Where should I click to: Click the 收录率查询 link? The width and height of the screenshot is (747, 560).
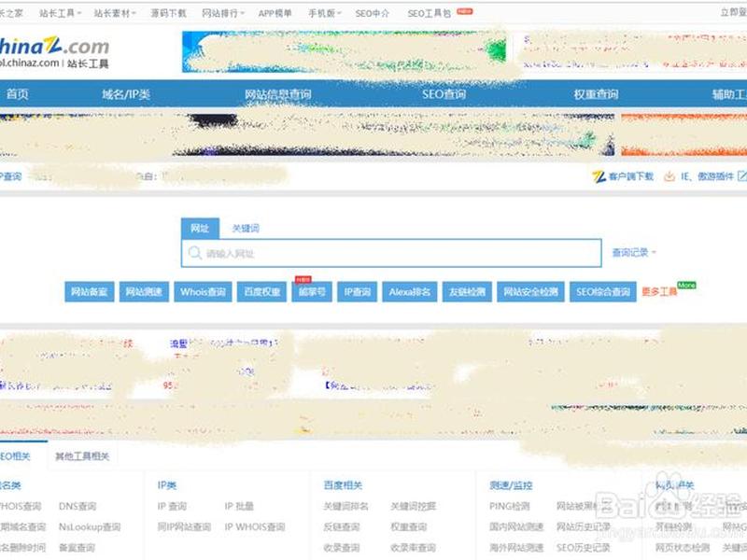pos(413,548)
